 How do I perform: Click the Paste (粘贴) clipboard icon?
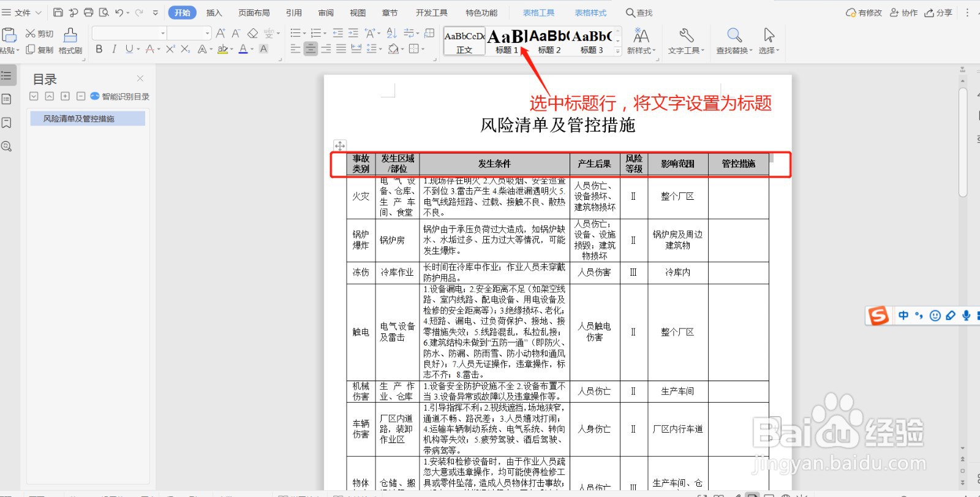pyautogui.click(x=9, y=36)
